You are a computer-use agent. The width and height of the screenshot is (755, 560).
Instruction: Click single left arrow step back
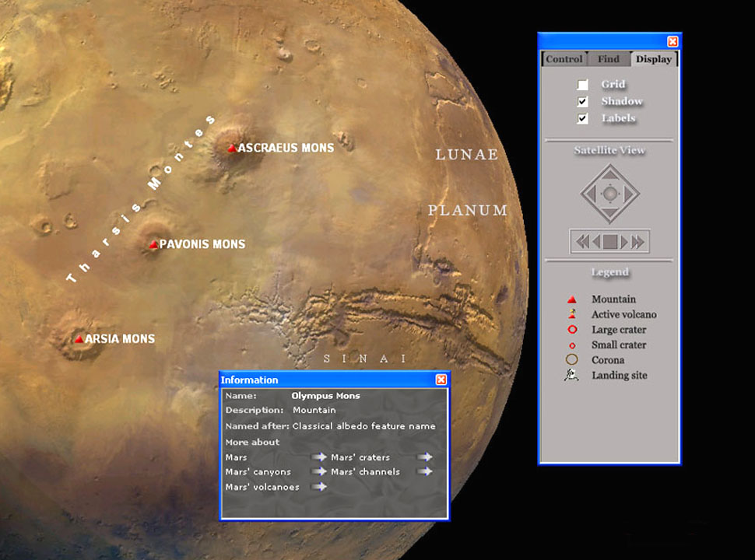pos(596,242)
